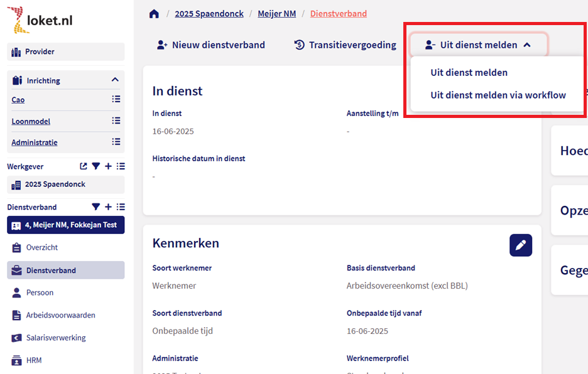Add new item with Dienstverband plus icon

point(108,207)
